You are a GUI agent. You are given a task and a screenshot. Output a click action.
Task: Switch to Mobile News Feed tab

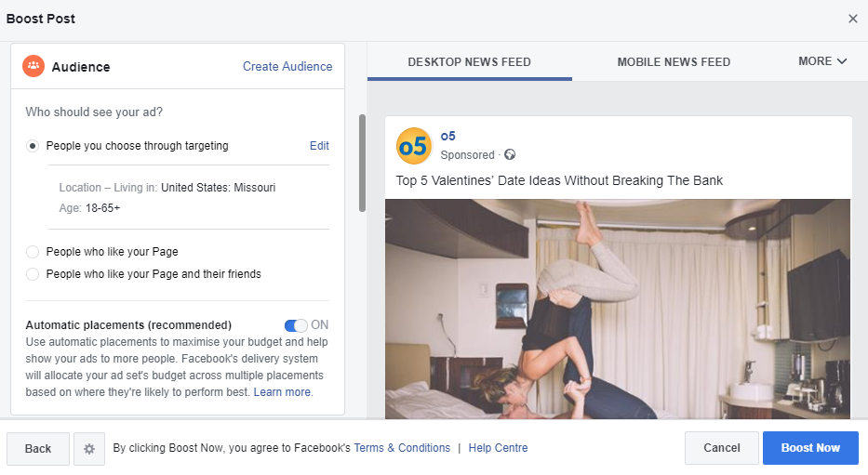click(x=674, y=62)
